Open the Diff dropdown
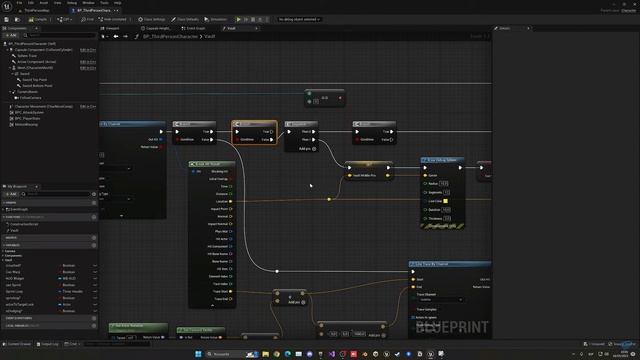640x360 pixels. click(64, 19)
